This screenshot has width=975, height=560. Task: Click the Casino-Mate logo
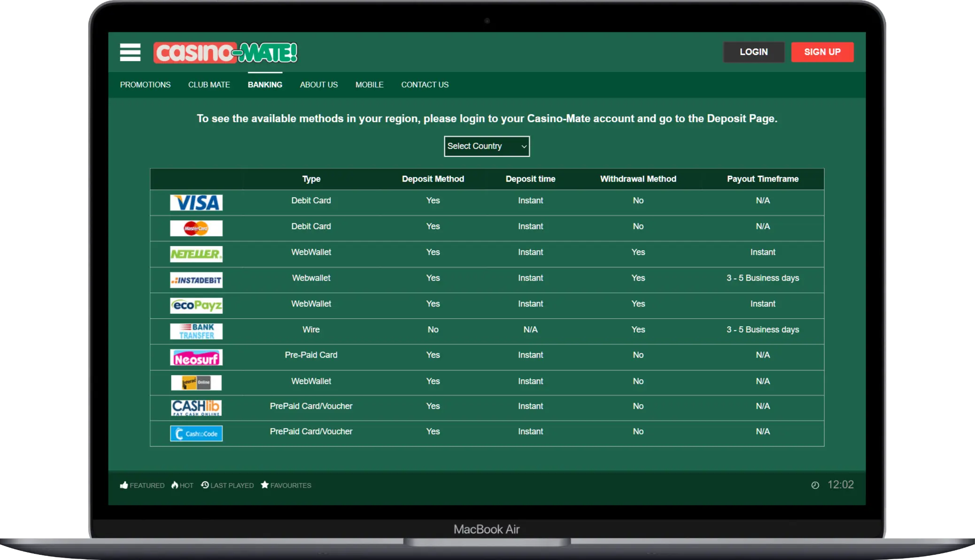pos(225,53)
